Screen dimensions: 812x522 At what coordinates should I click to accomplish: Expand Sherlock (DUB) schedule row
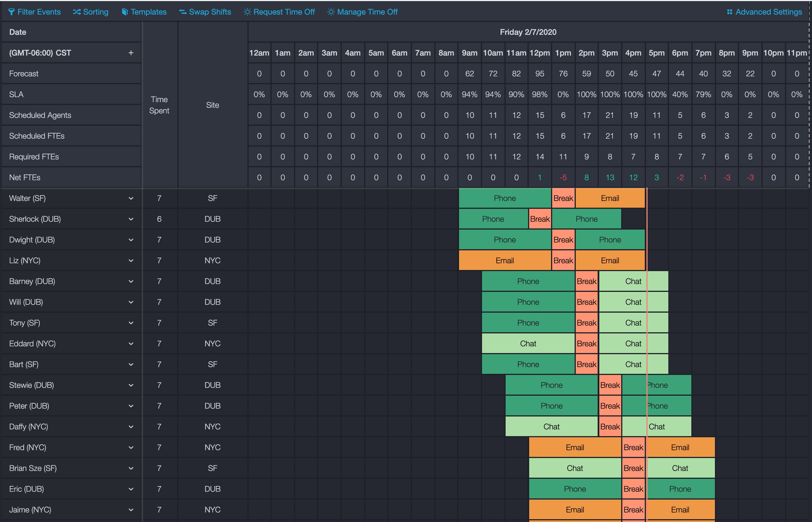click(131, 219)
